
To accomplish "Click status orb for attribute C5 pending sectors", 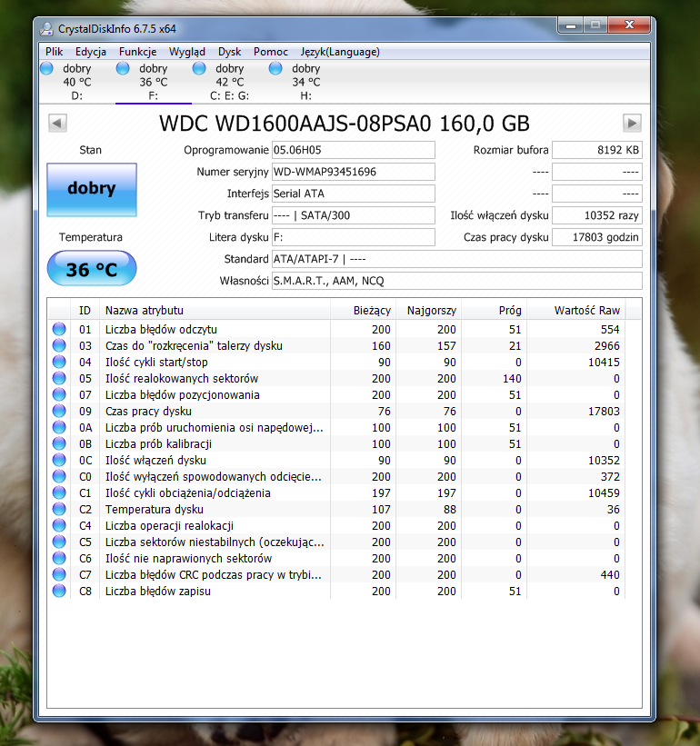I will click(x=59, y=542).
